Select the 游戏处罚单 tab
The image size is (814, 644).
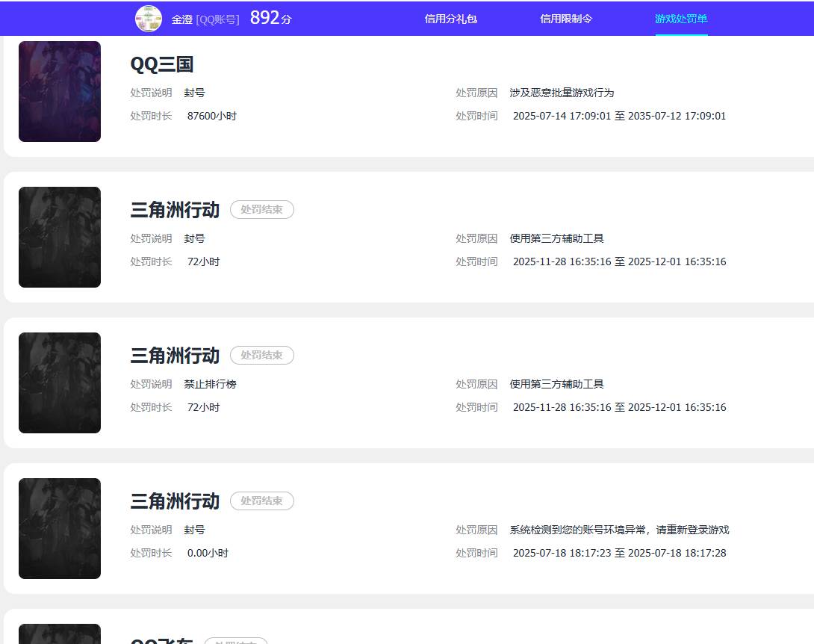pyautogui.click(x=680, y=18)
